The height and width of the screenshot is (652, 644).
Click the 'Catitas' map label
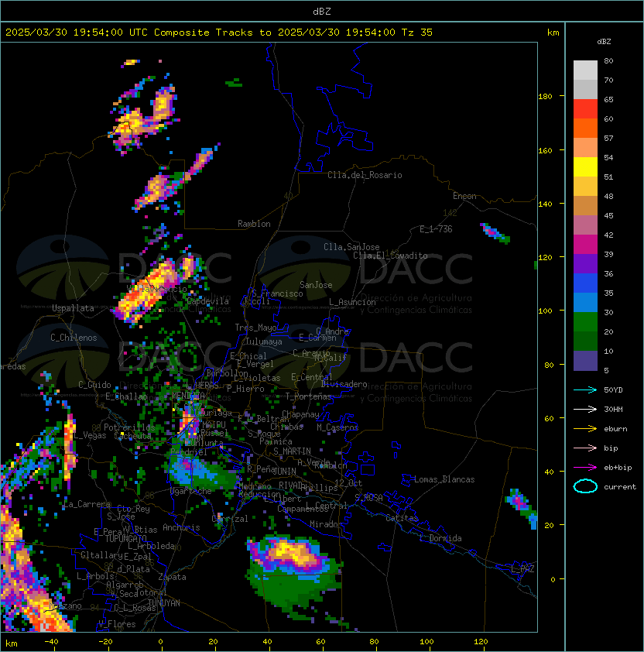402,518
